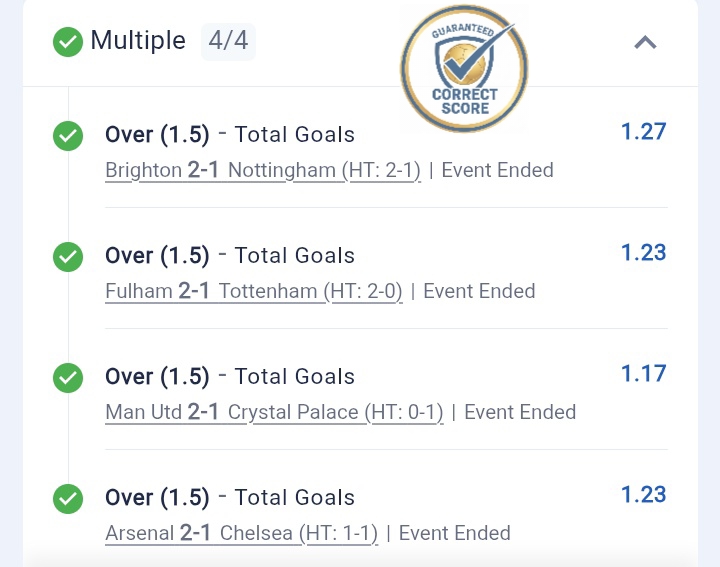Open Brighton 2-1 Nottingham match link

coord(263,170)
